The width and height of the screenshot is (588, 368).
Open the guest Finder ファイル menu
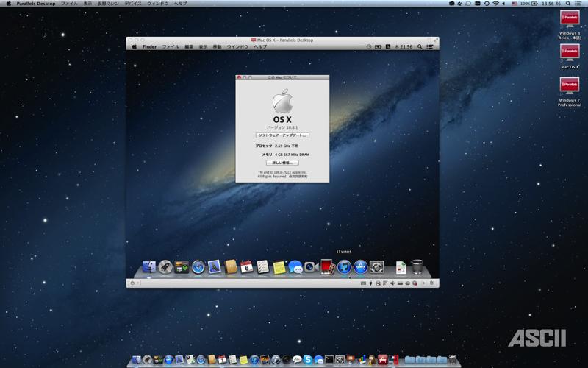coord(170,46)
